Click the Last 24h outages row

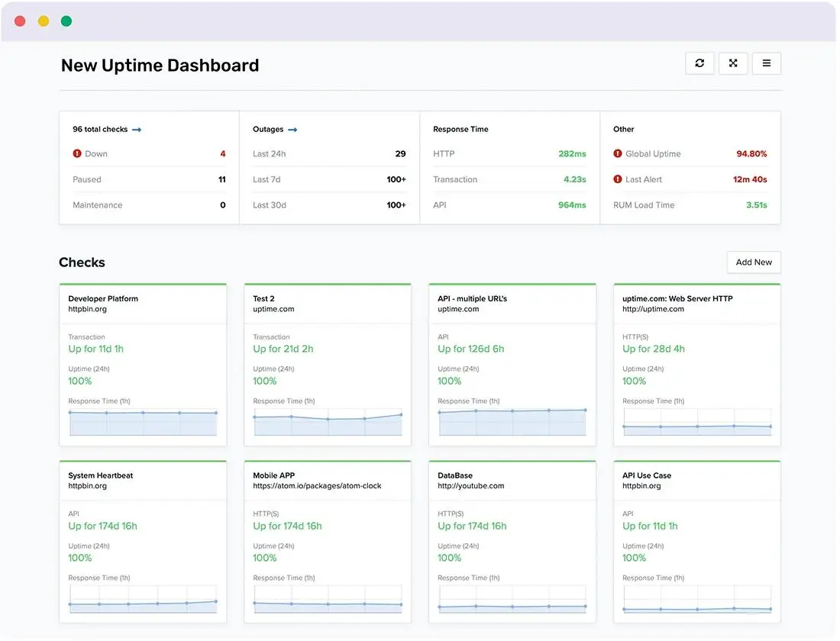331,154
